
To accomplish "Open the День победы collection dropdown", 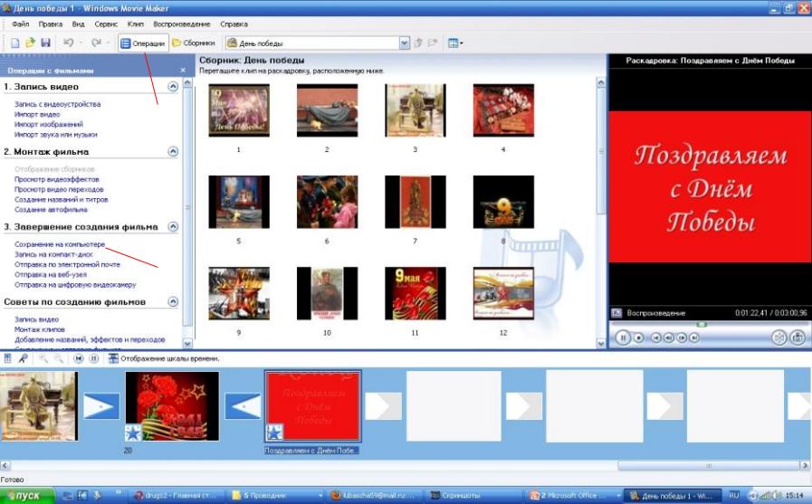I will pyautogui.click(x=405, y=43).
